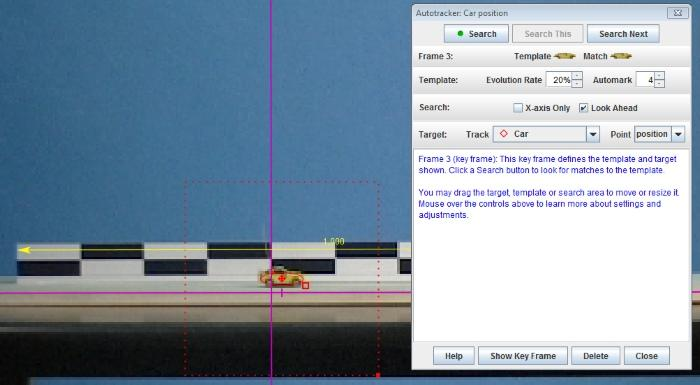Click Show Key Frame button
The width and height of the screenshot is (700, 385).
tap(523, 356)
